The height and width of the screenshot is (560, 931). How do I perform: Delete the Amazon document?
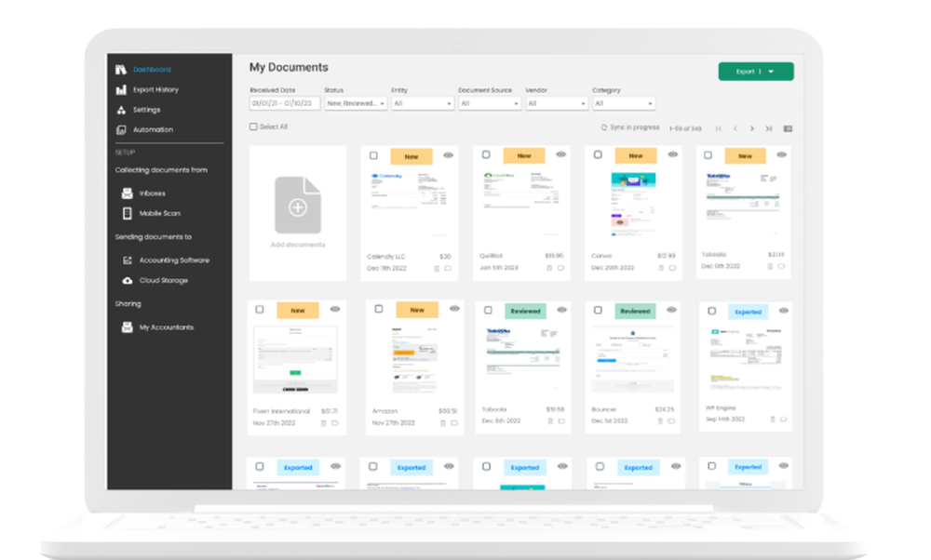click(x=442, y=423)
